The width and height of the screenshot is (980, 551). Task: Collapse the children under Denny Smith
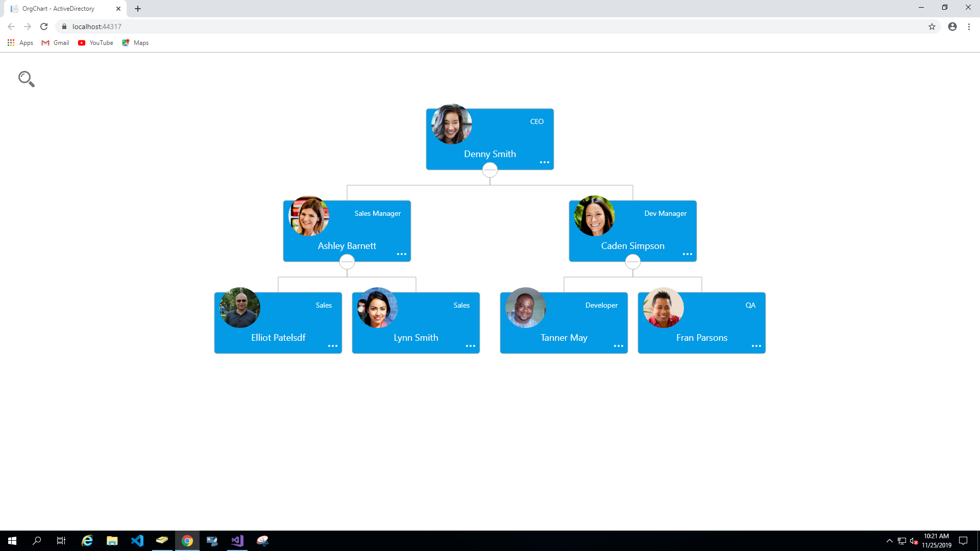coord(490,170)
